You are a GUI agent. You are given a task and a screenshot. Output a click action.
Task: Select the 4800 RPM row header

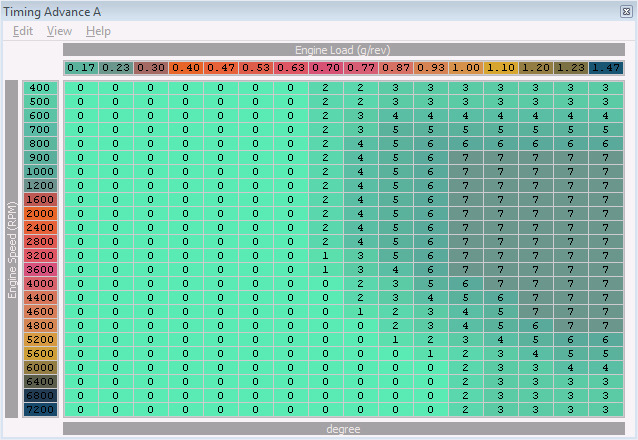point(40,326)
